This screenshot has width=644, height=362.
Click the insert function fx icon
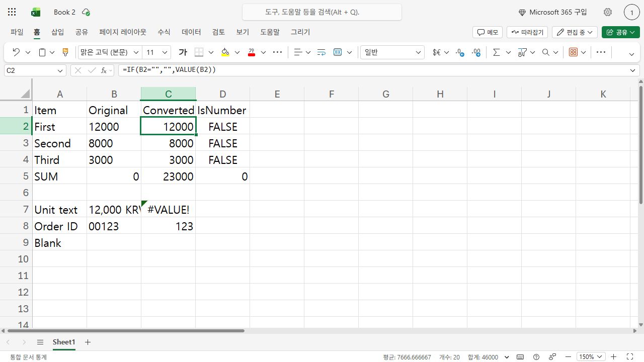point(104,70)
